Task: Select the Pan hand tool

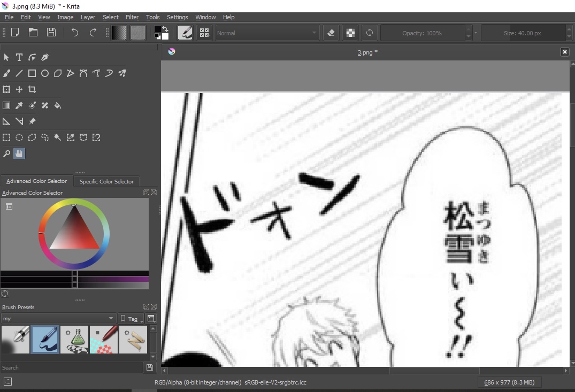Action: coord(19,153)
